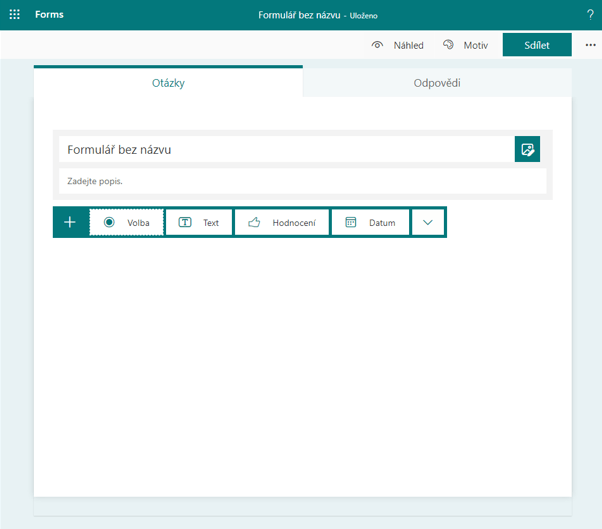Add a Datum date question
This screenshot has width=602, height=529.
click(370, 222)
